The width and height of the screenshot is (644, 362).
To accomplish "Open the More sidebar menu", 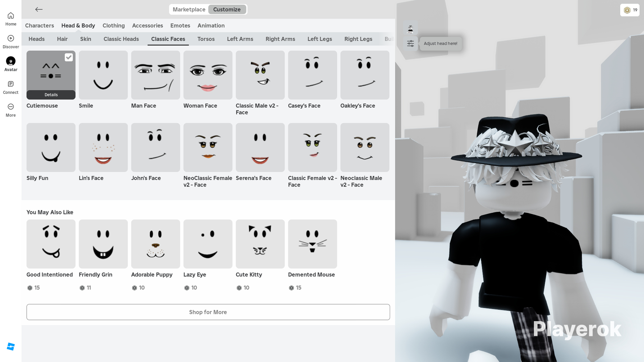I will coord(11,110).
